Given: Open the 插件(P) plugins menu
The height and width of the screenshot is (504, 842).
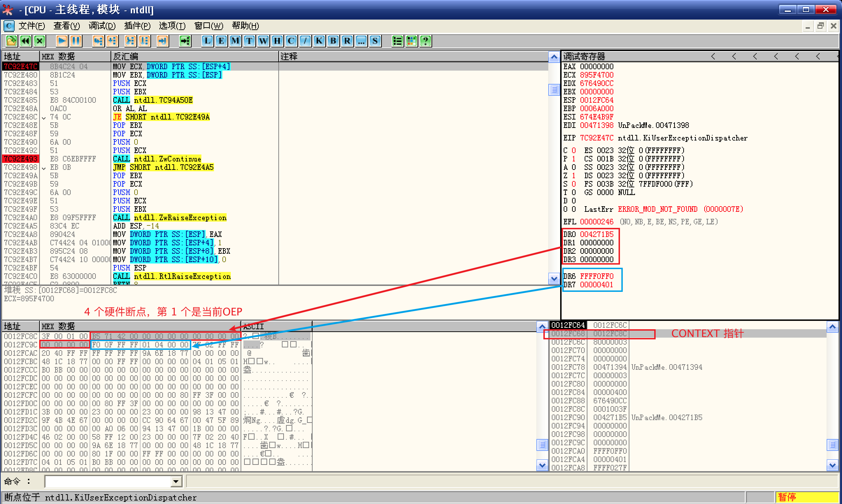Looking at the screenshot, I should [137, 26].
